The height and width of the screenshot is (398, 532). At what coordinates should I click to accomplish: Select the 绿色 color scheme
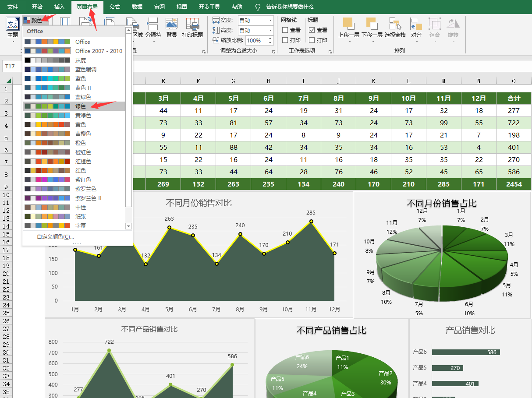coord(74,106)
